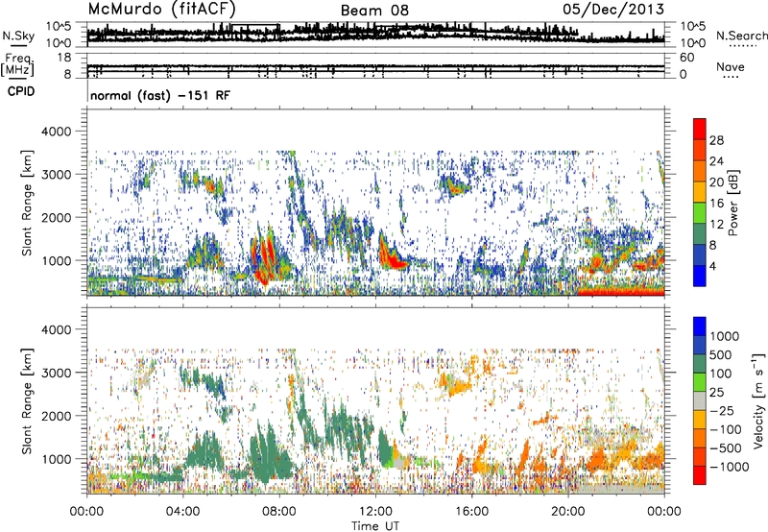
Task: Click the "16:00" time tick label
Action: pos(471,512)
